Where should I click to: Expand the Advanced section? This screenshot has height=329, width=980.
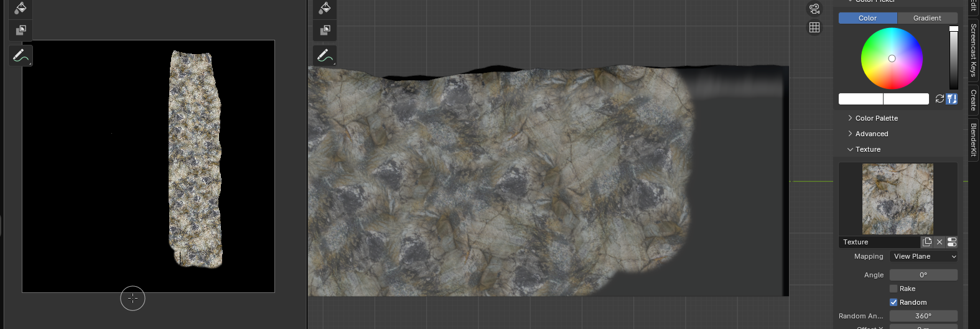(x=871, y=134)
